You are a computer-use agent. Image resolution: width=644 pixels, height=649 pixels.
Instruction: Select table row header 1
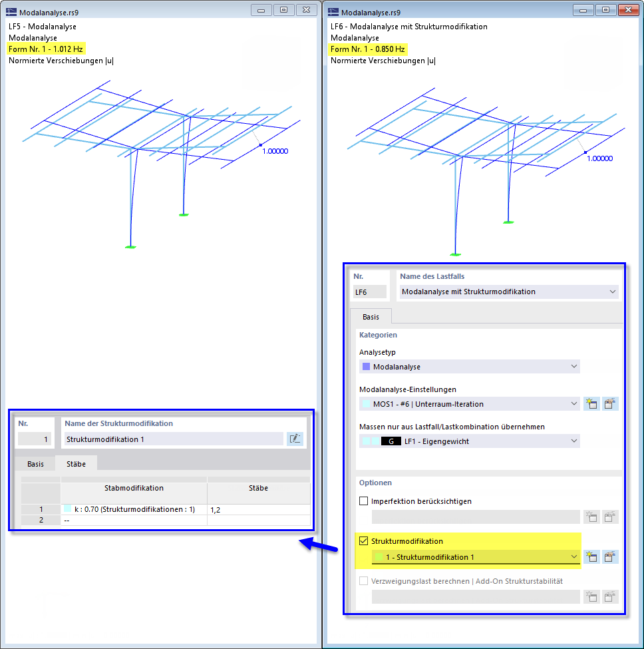click(x=41, y=509)
